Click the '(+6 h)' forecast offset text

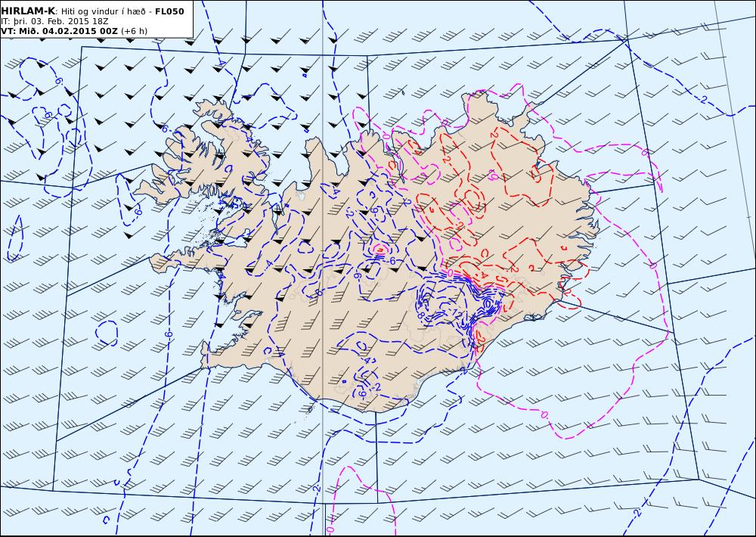tap(134, 31)
